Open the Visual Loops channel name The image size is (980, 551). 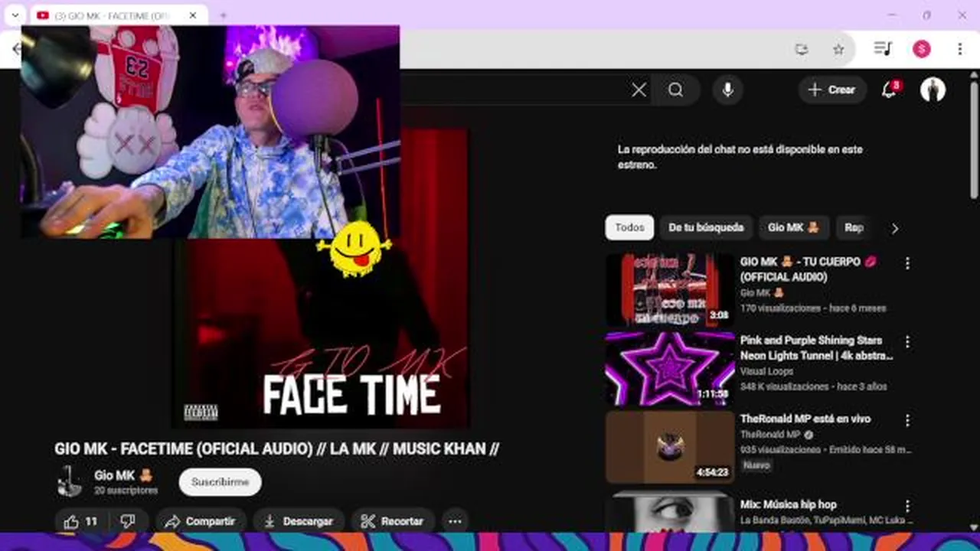[x=766, y=371]
